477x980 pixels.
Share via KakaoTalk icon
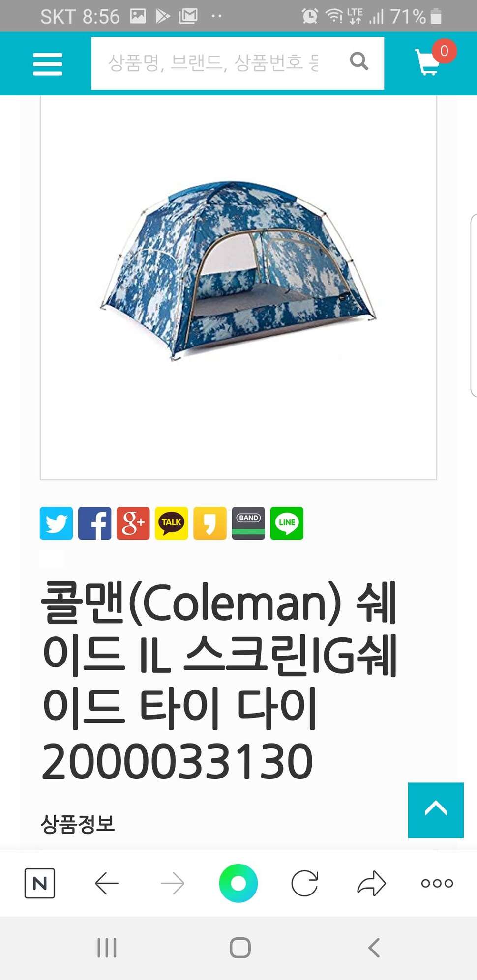click(x=171, y=523)
